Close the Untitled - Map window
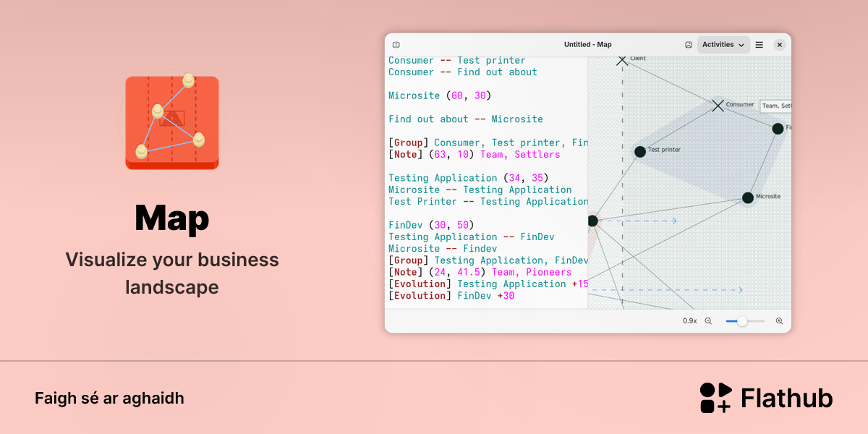Image resolution: width=868 pixels, height=434 pixels. click(x=779, y=45)
